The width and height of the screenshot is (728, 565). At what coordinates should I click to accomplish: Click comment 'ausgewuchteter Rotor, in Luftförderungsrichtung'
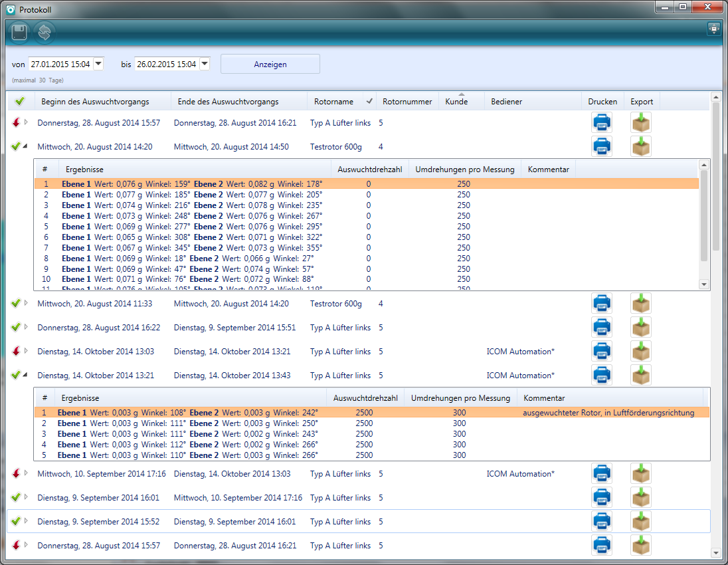pyautogui.click(x=608, y=413)
